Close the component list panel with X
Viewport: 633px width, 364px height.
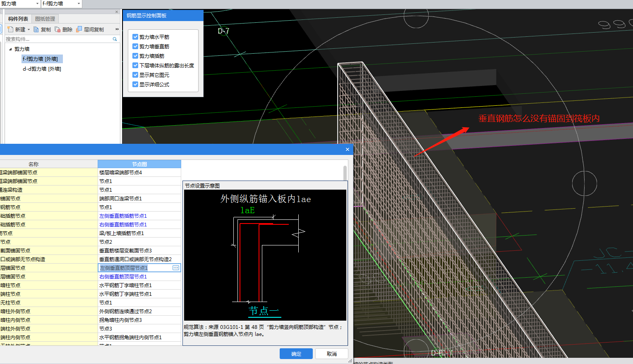pyautogui.click(x=116, y=12)
